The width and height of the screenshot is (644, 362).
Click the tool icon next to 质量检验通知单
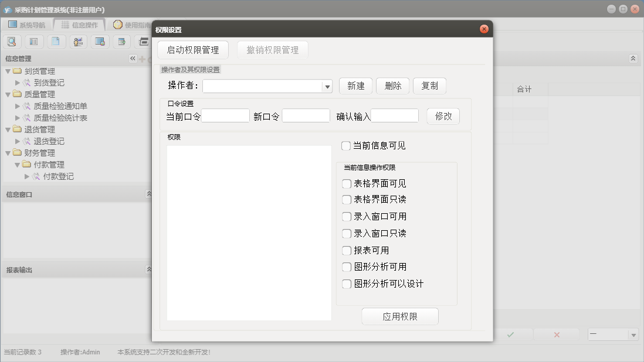point(27,106)
